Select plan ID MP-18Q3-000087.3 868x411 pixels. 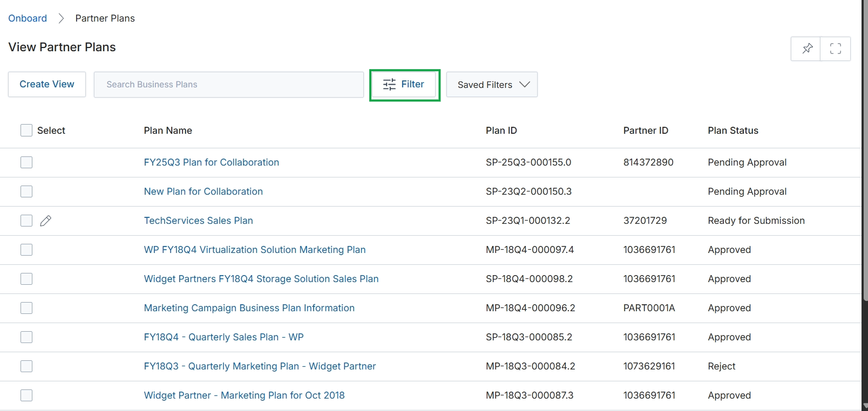click(530, 395)
